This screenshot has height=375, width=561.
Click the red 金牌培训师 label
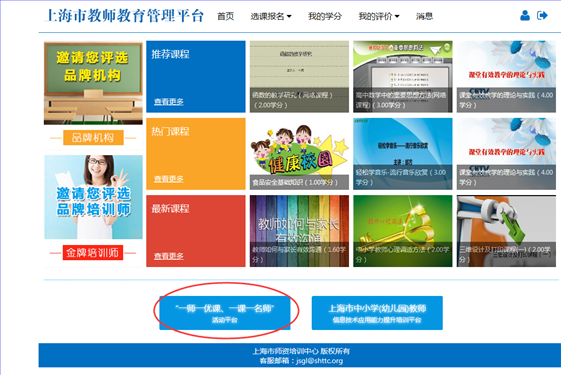tap(93, 253)
